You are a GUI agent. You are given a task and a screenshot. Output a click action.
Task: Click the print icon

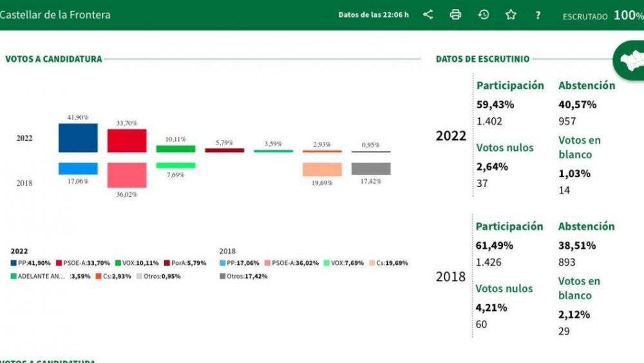tap(455, 15)
